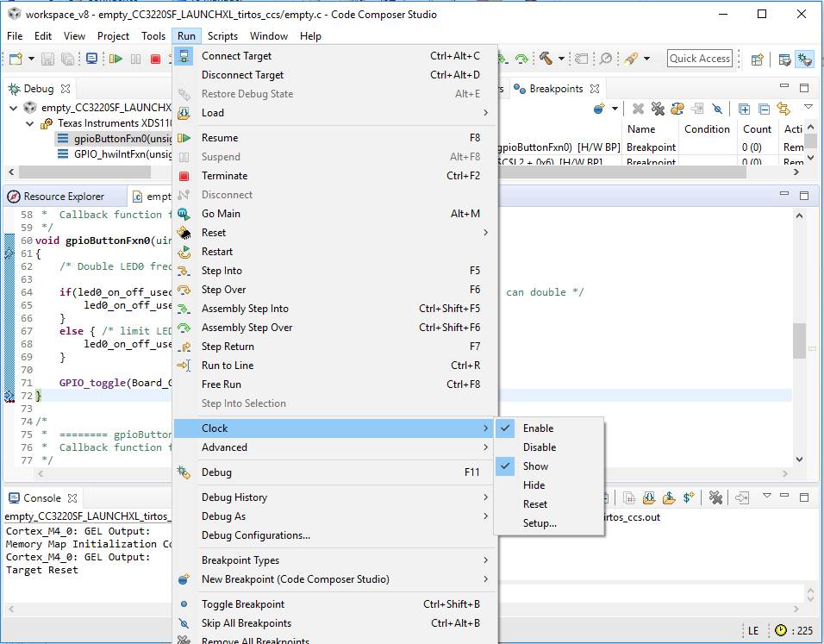Viewport: 824px width, 644px height.
Task: Click the hammer Build icon
Action: point(546,59)
